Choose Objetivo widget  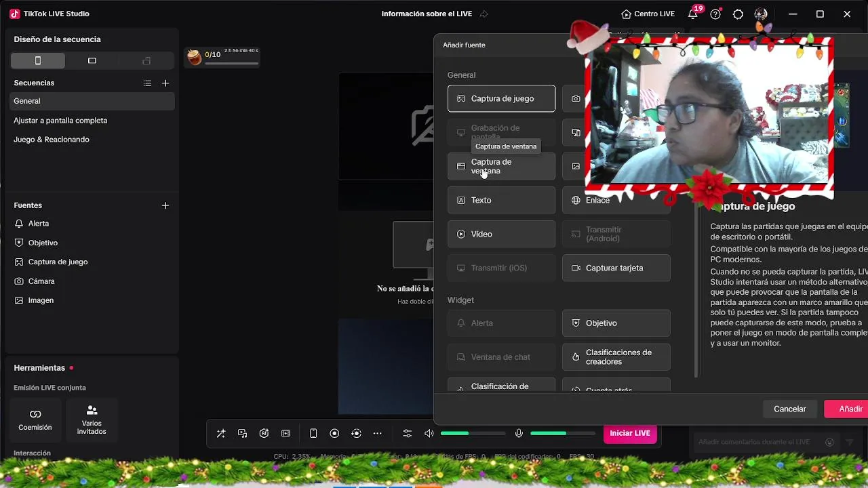point(616,323)
